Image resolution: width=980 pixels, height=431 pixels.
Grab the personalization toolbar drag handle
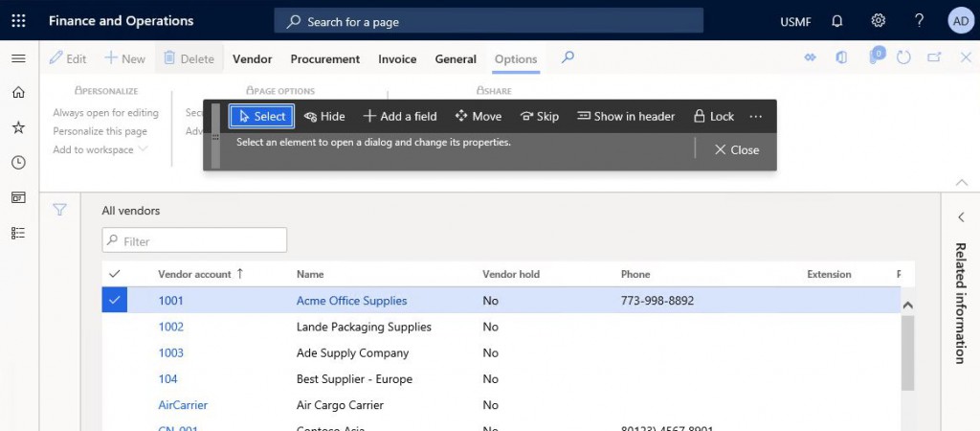point(215,136)
